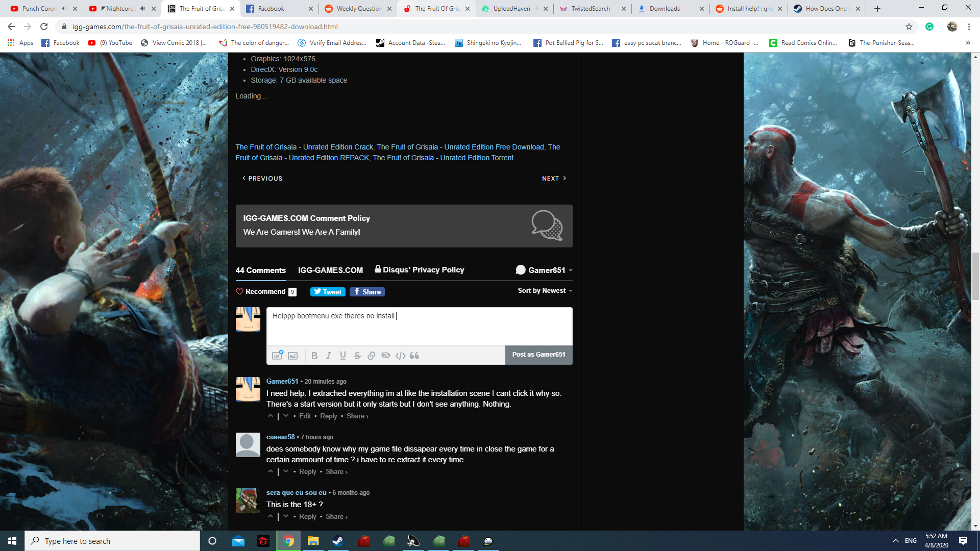Mute the Nightcore YouTube tab

pyautogui.click(x=142, y=9)
